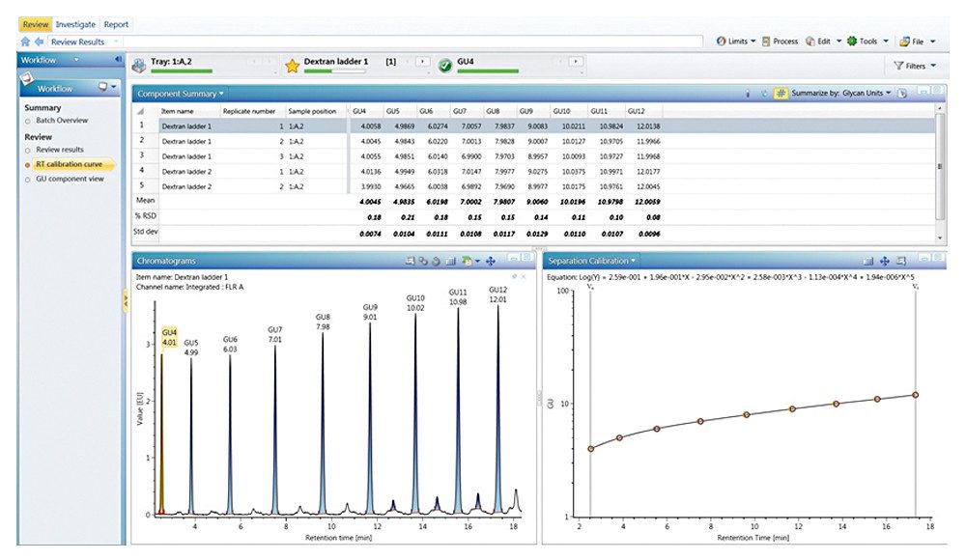966x560 pixels.
Task: Click the export icon after Glycan Units
Action: tap(902, 94)
